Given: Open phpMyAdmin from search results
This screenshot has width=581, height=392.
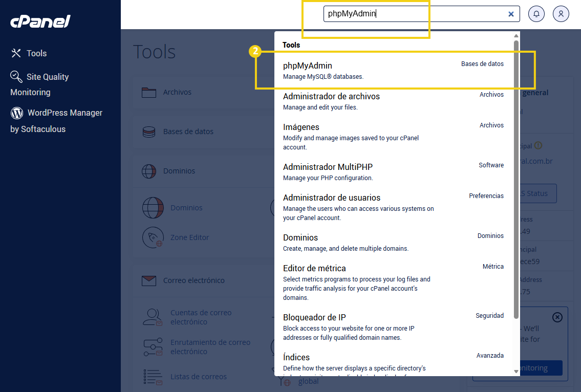Looking at the screenshot, I should [307, 66].
